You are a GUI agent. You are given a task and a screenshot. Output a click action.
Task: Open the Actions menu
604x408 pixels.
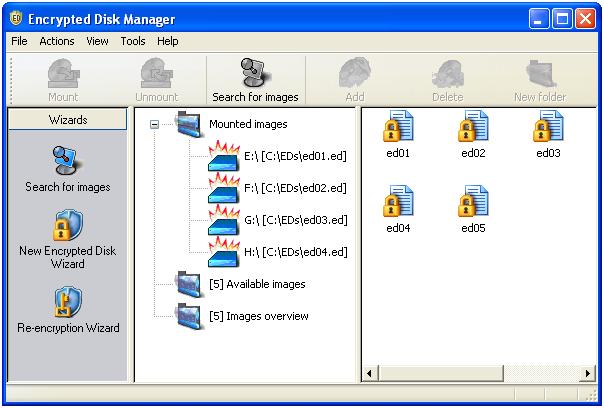point(57,41)
